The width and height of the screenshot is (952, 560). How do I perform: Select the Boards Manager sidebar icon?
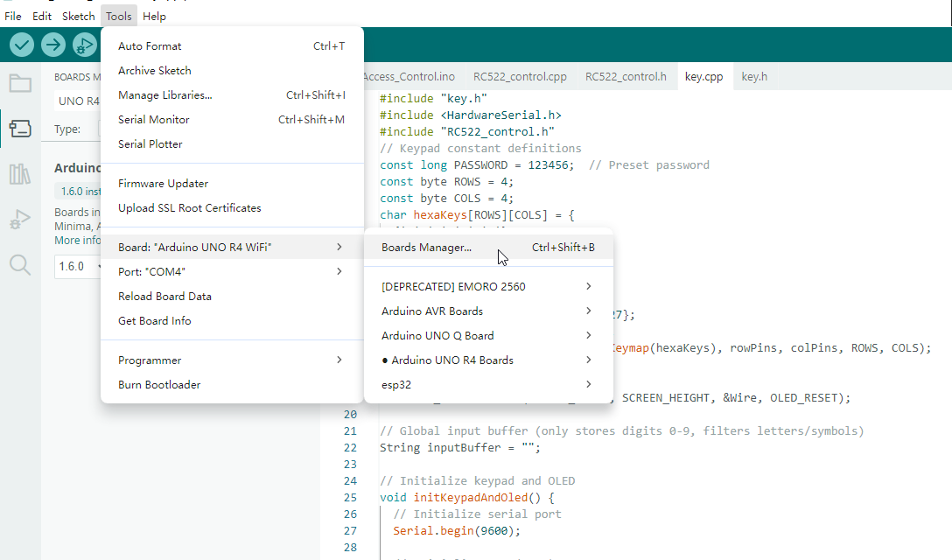pos(20,128)
